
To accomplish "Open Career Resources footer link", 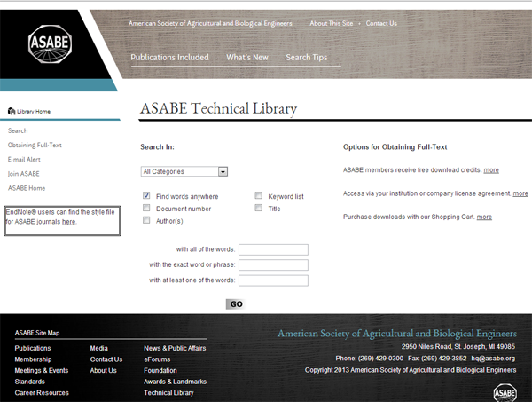I will [x=42, y=393].
